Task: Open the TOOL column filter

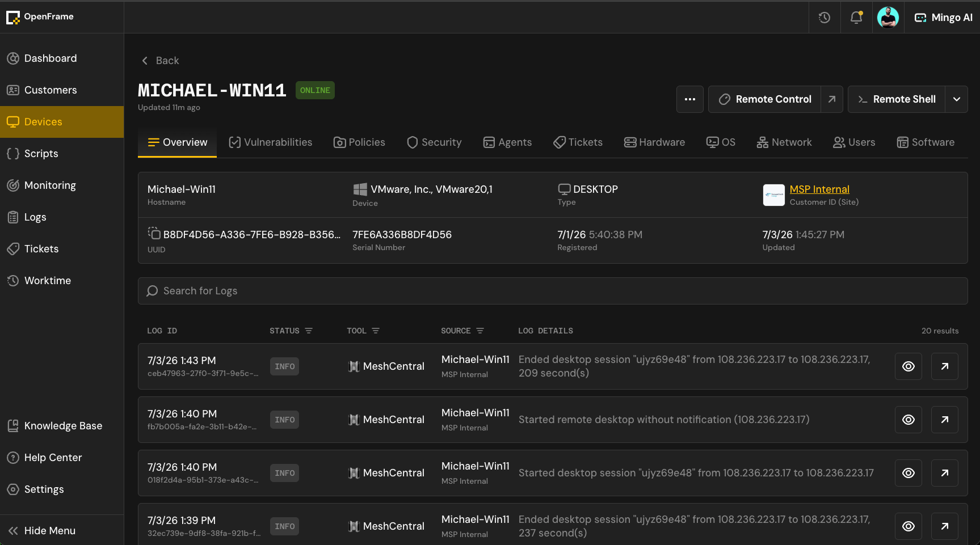Action: [376, 331]
